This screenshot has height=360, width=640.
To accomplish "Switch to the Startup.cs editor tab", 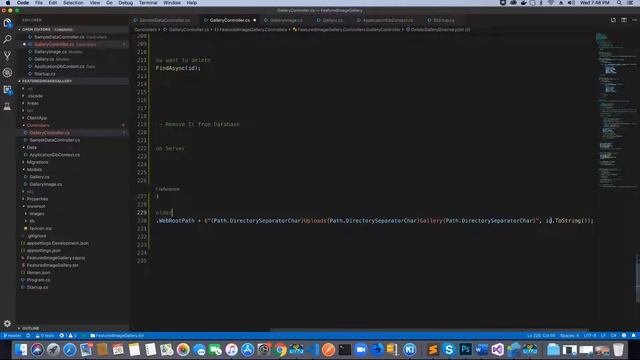I will tap(444, 20).
